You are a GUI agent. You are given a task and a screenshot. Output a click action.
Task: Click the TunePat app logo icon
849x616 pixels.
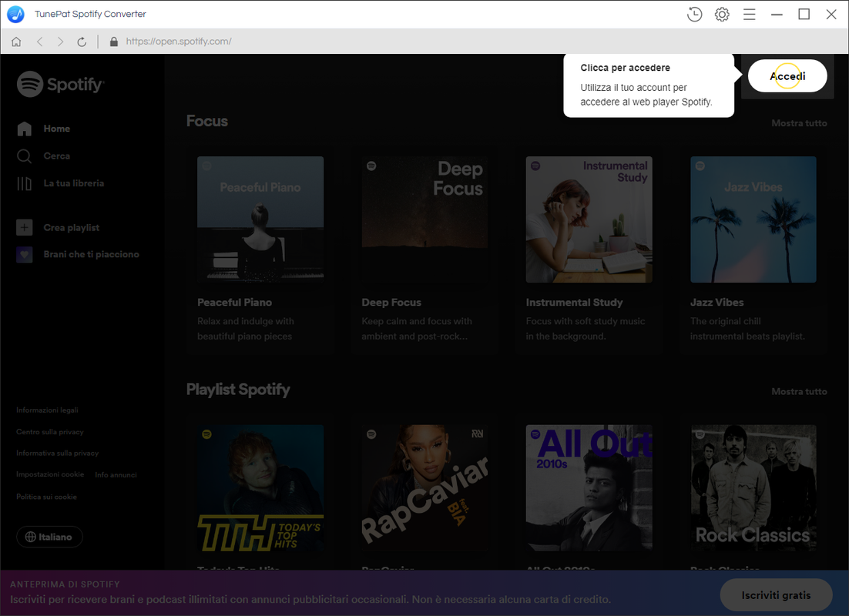coord(15,14)
